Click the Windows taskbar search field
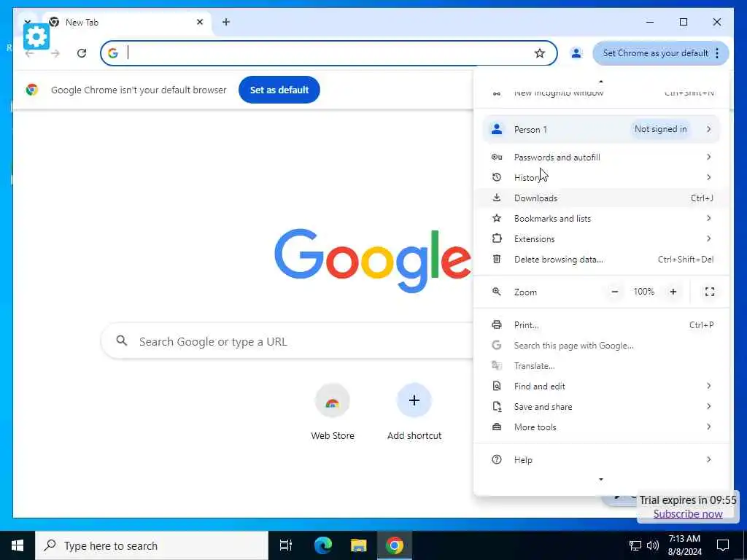Image resolution: width=747 pixels, height=560 pixels. click(152, 545)
